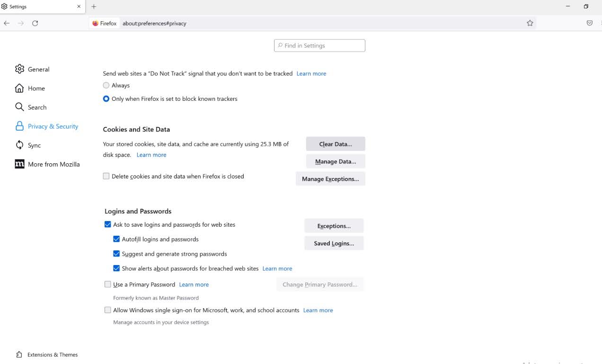The height and width of the screenshot is (364, 602).
Task: Click Learn more link for breached passwords
Action: [x=277, y=268]
